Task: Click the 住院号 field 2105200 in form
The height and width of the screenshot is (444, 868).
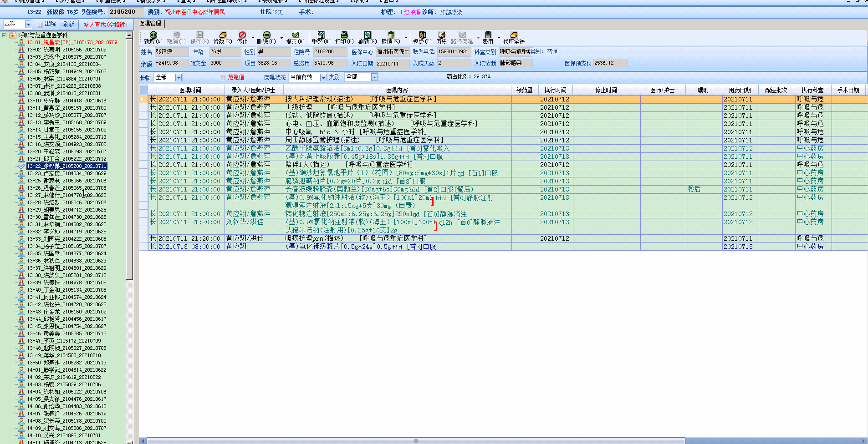Action: point(330,52)
